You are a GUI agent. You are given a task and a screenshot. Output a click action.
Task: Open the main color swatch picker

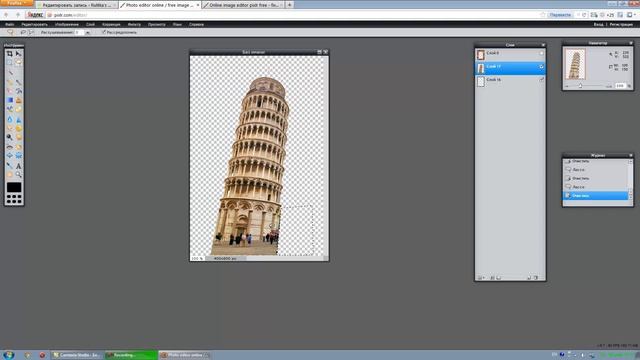[14, 187]
